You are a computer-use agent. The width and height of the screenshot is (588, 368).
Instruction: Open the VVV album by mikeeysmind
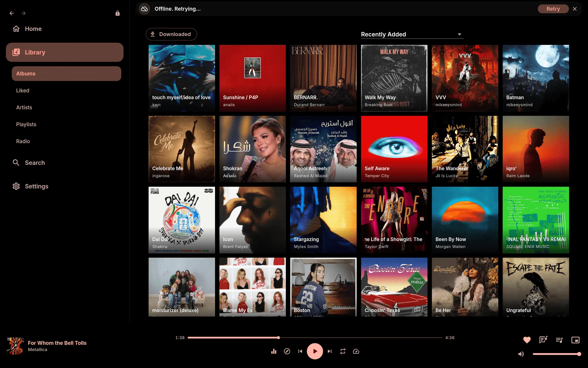[x=465, y=78]
